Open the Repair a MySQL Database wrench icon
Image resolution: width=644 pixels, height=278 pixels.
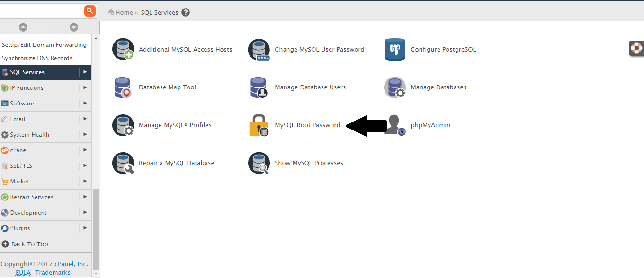(123, 163)
